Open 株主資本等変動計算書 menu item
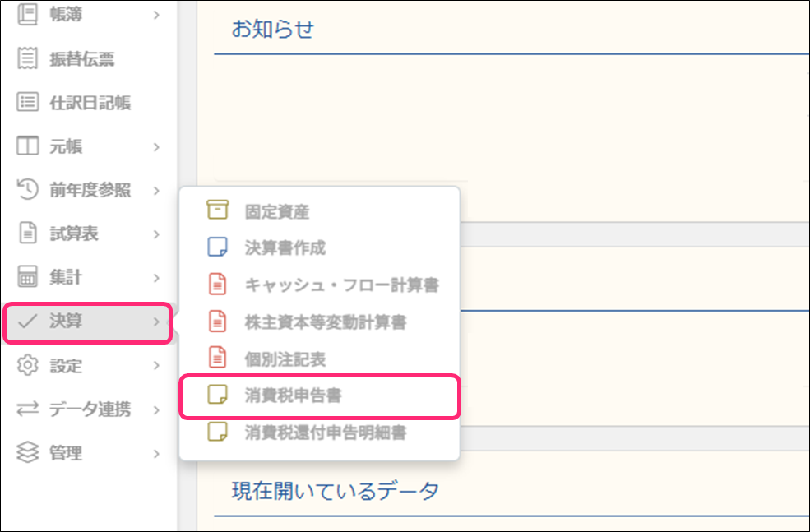 (325, 322)
